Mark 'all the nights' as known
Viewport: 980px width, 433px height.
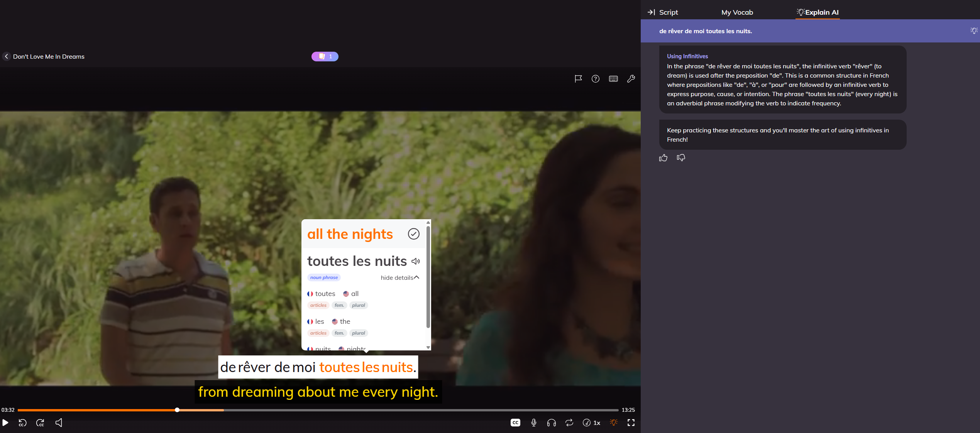pyautogui.click(x=414, y=234)
